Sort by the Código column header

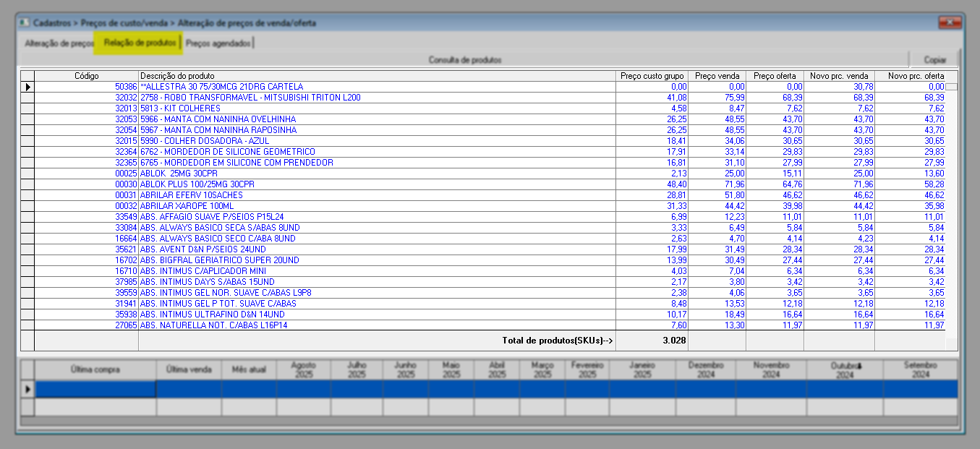pos(86,76)
